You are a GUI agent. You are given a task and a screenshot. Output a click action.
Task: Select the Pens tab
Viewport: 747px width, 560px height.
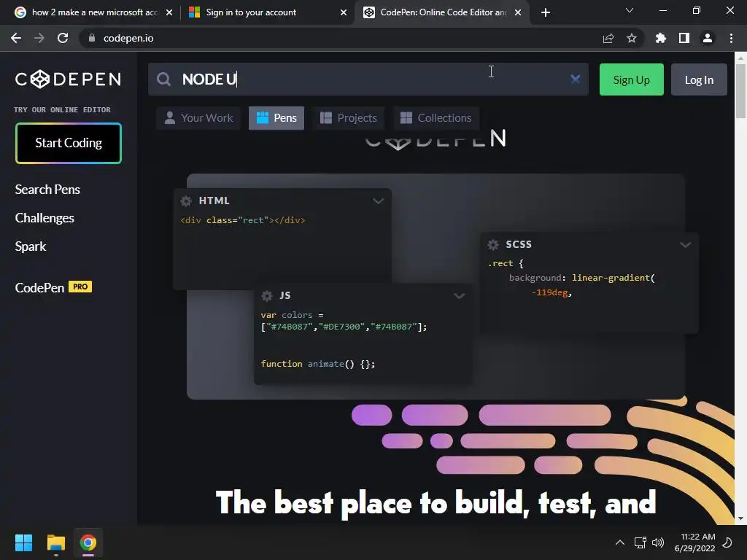coord(276,118)
